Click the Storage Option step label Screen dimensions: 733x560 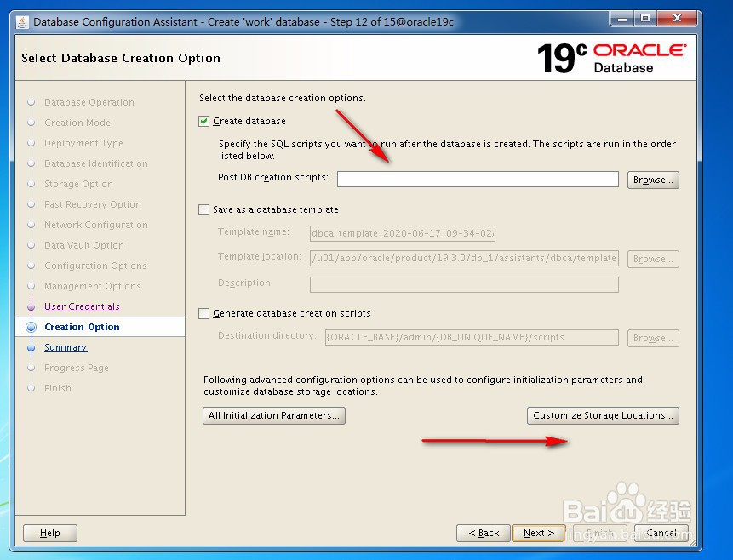[x=78, y=184]
